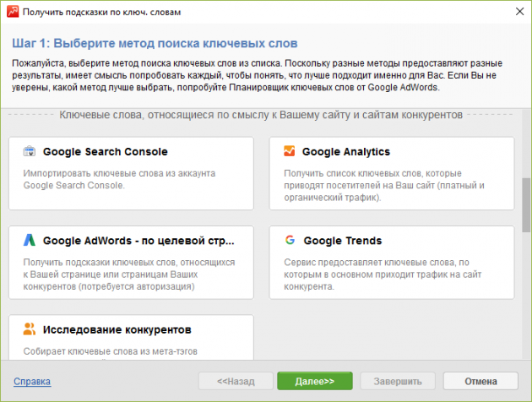Click the greyed-out "Завершить" button
The height and width of the screenshot is (402, 532).
coord(399,381)
